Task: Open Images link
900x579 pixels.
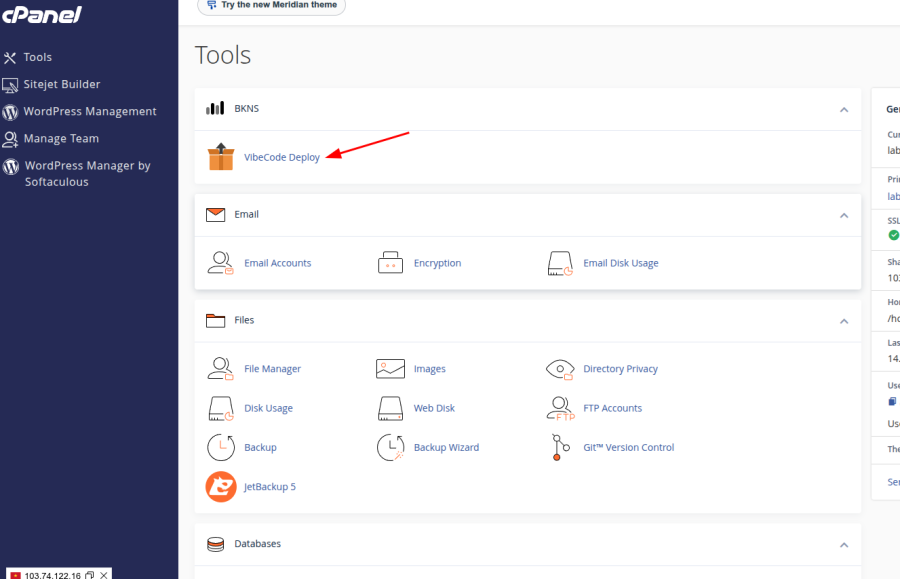Action: 430,368
